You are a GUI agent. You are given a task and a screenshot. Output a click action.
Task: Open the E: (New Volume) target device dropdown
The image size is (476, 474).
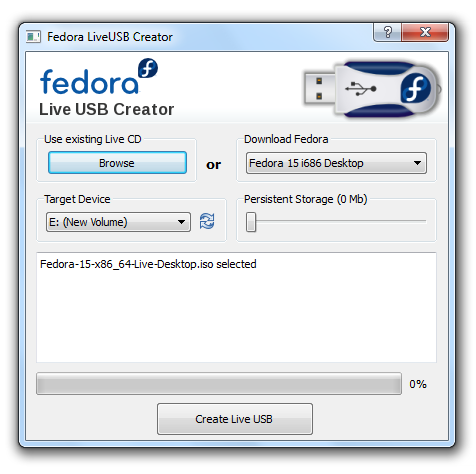point(118,222)
